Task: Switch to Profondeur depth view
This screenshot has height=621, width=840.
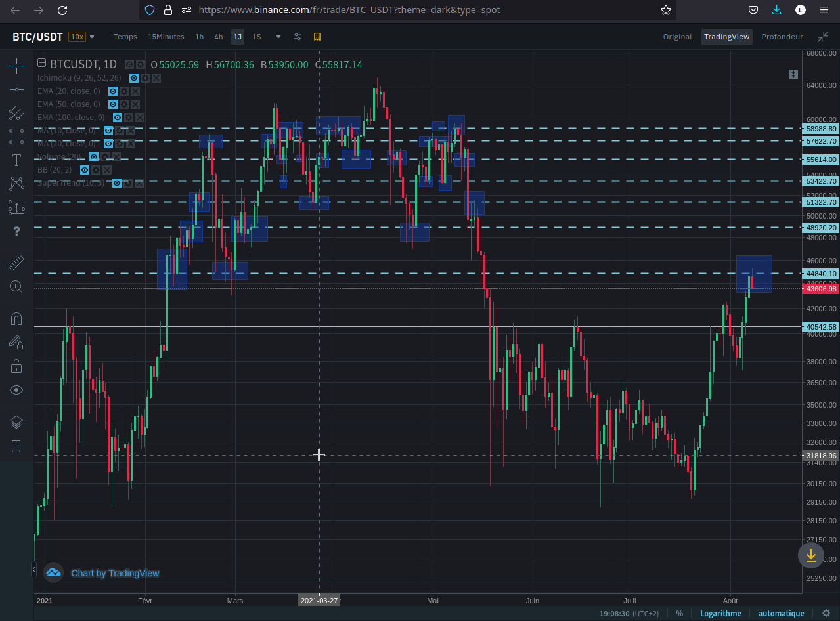Action: tap(782, 37)
